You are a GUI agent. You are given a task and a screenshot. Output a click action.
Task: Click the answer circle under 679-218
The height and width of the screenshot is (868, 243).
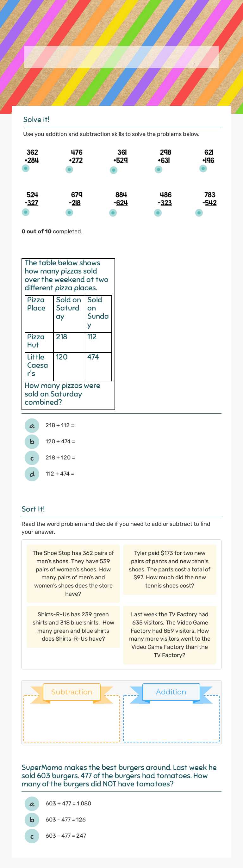point(69,212)
